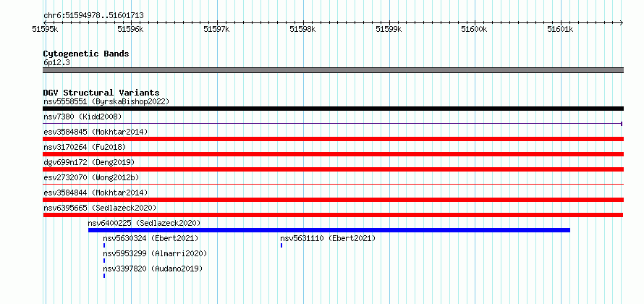
Task: Click the nsv5558551 (ByrskaBishop2022) label
Action: 106,101
